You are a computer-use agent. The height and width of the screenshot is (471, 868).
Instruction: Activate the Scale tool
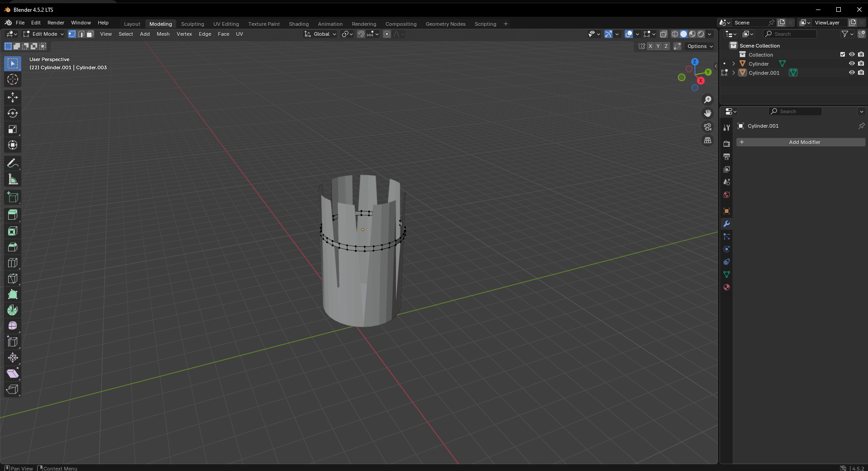pos(13,130)
